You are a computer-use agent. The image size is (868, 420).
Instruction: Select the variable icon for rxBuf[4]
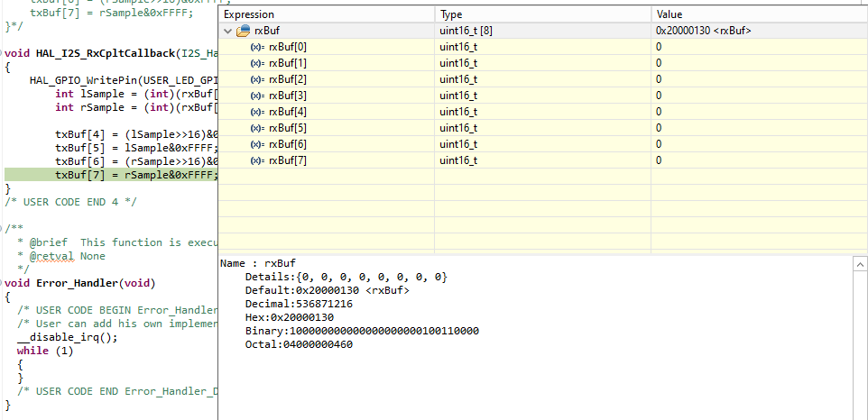[x=257, y=112]
